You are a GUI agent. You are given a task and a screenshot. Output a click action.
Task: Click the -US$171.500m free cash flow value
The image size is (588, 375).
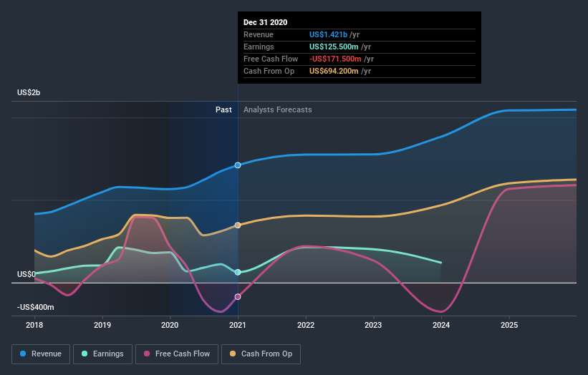(x=335, y=59)
